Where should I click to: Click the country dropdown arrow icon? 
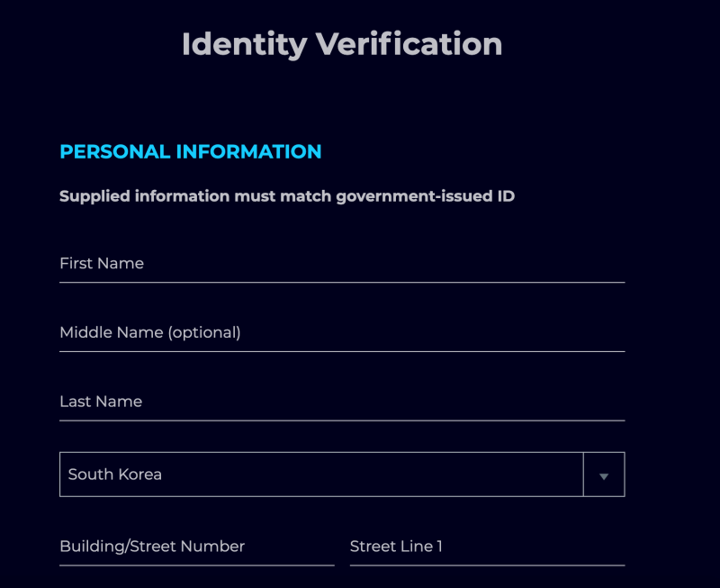click(604, 475)
